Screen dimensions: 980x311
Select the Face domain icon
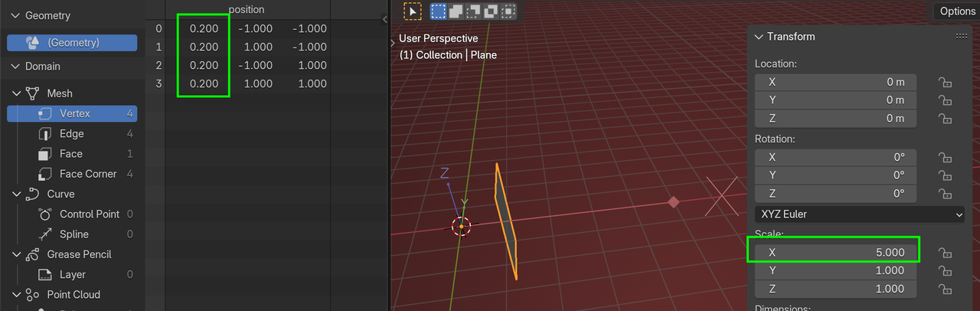[45, 154]
